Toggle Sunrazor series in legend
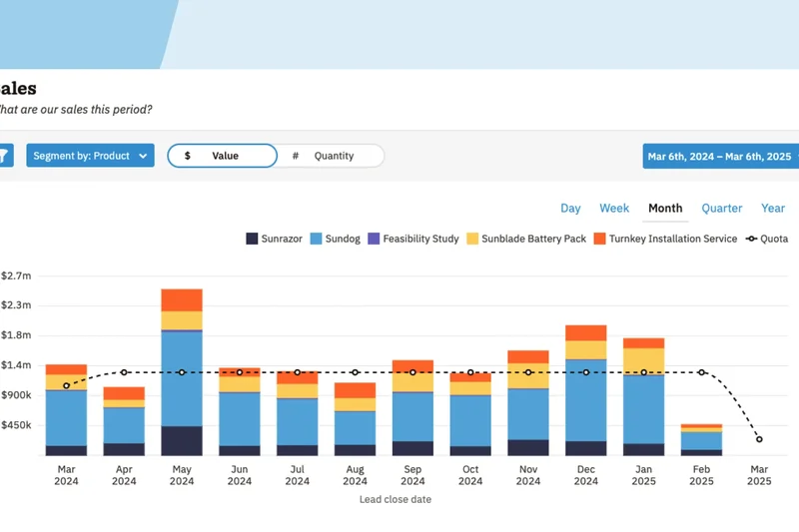The image size is (799, 532). click(x=275, y=240)
